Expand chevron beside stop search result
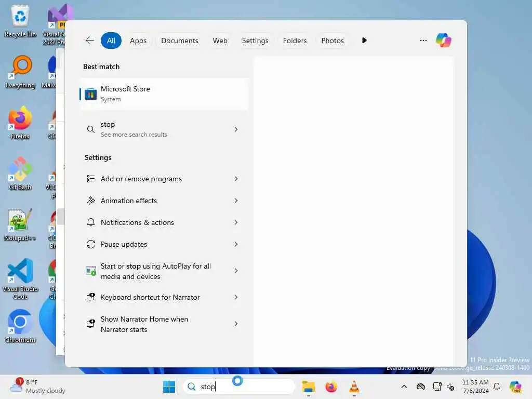The height and width of the screenshot is (399, 532). 236,129
